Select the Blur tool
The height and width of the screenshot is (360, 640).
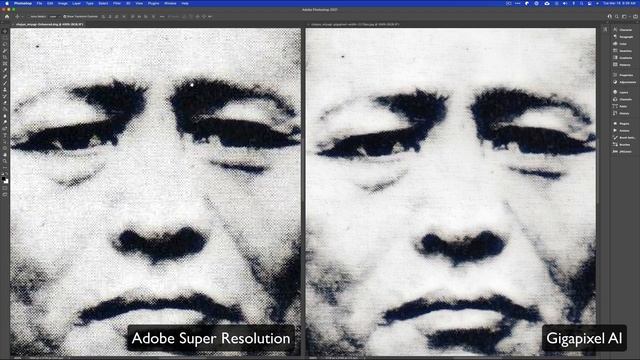[x=5, y=116]
